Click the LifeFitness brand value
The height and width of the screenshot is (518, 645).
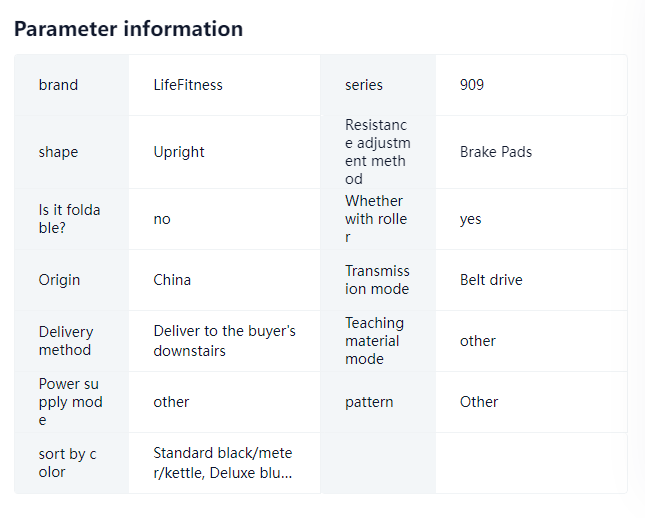(x=188, y=85)
